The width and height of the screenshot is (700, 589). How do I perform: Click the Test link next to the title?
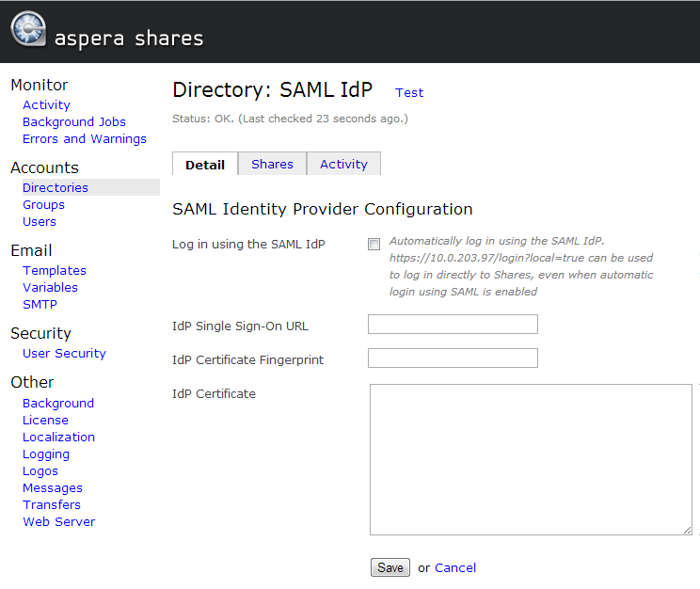tap(409, 92)
